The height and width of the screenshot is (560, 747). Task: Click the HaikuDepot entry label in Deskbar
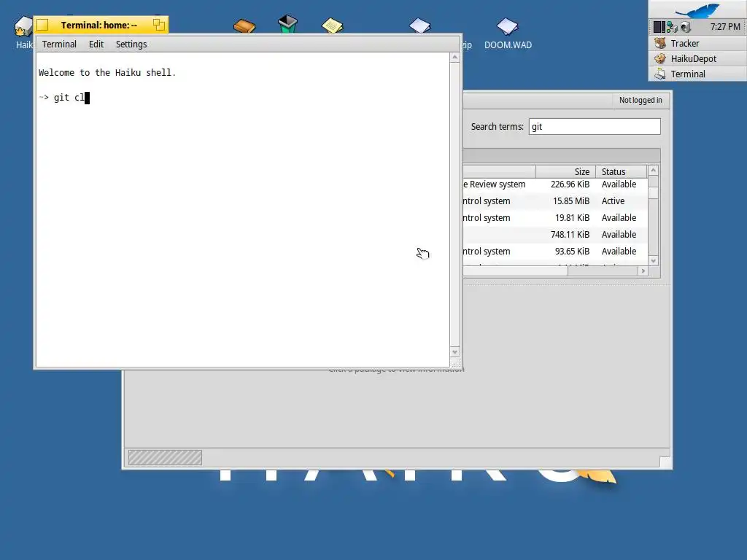click(x=694, y=58)
